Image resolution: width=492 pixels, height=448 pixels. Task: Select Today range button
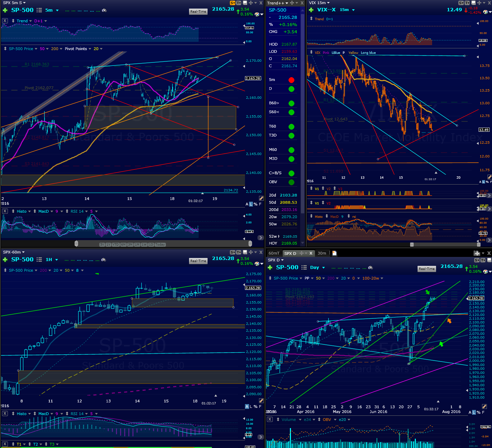[x=160, y=245]
